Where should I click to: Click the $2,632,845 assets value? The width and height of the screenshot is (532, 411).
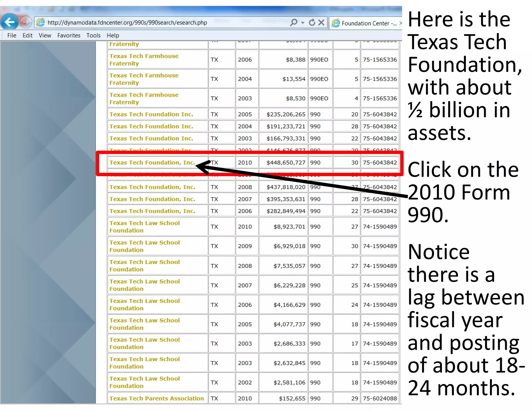pyautogui.click(x=289, y=363)
